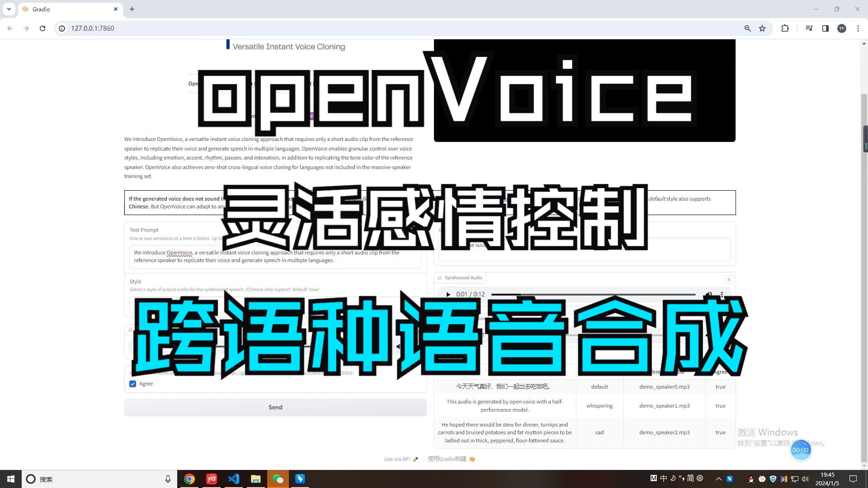
Task: Expand the tab search dropdown arrow
Action: pyautogui.click(x=9, y=9)
